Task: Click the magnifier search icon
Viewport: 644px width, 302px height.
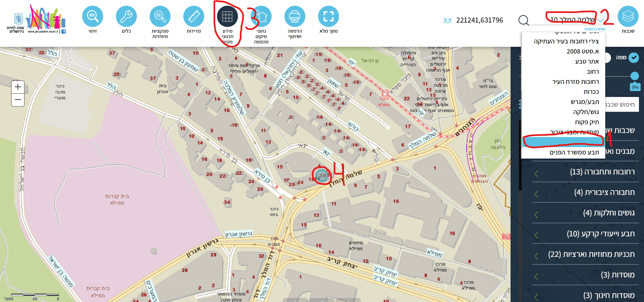Action: (524, 20)
